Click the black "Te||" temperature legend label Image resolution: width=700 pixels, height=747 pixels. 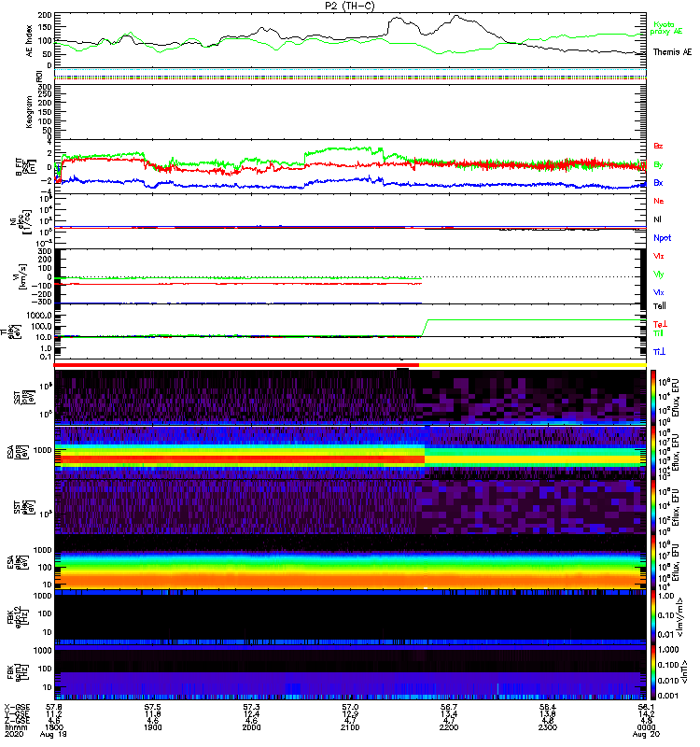click(x=660, y=306)
